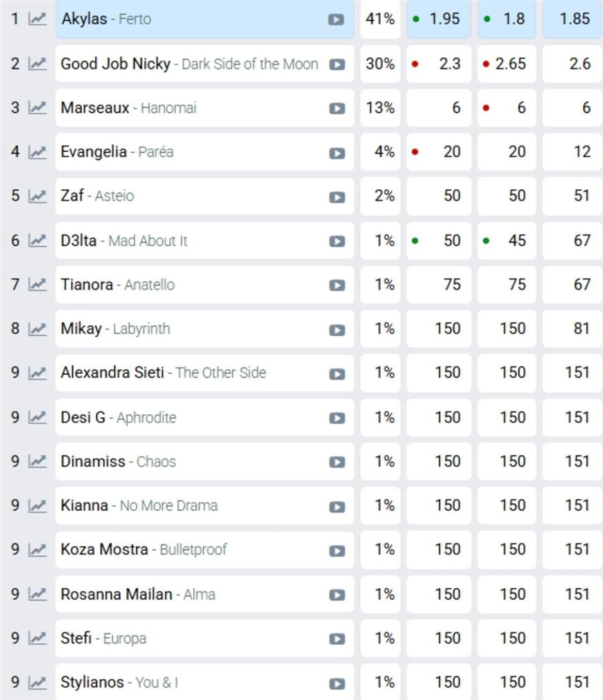This screenshot has height=700, width=603.
Task: Click the 45 odds for D3lta
Action: [x=506, y=241]
